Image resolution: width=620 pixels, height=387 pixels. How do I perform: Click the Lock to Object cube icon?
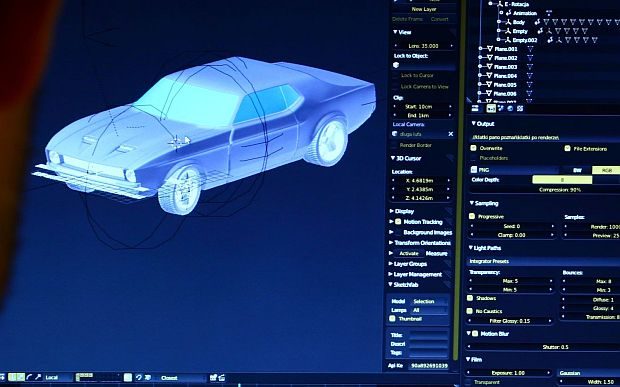click(397, 65)
